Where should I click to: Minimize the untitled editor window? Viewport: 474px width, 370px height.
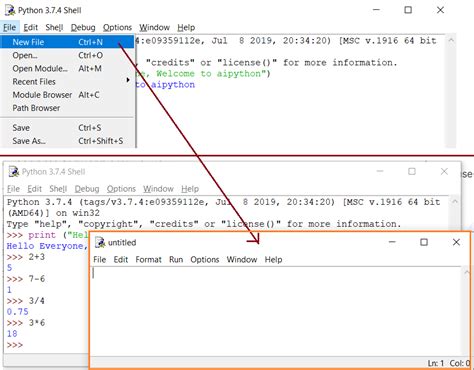392,242
